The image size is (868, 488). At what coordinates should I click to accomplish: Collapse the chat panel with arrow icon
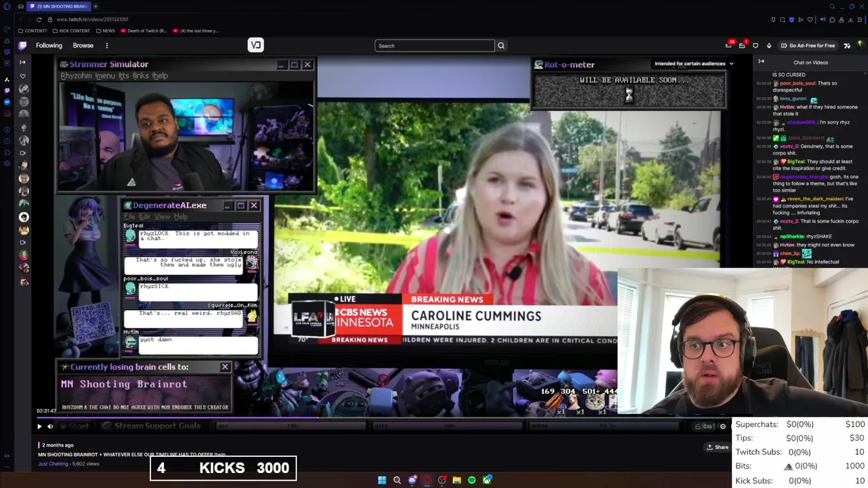761,62
